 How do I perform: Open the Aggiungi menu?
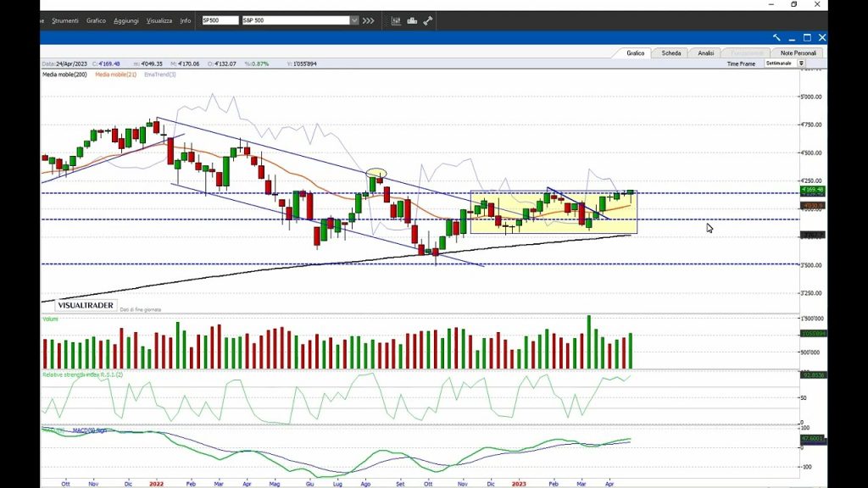(x=126, y=20)
